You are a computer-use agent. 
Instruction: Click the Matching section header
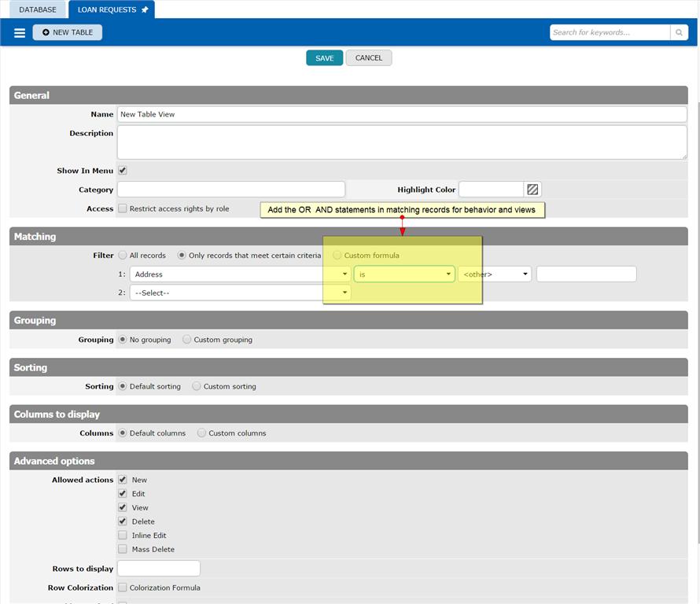[x=348, y=236]
